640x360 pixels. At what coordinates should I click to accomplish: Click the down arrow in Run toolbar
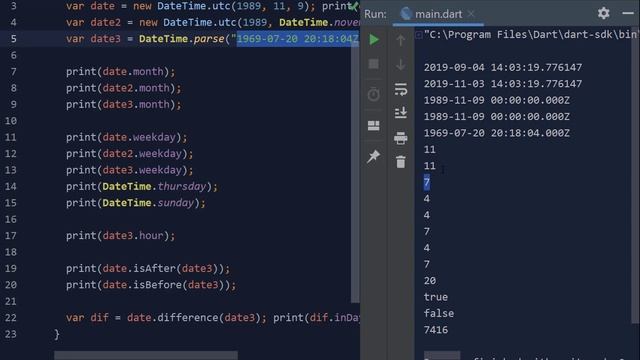400,64
